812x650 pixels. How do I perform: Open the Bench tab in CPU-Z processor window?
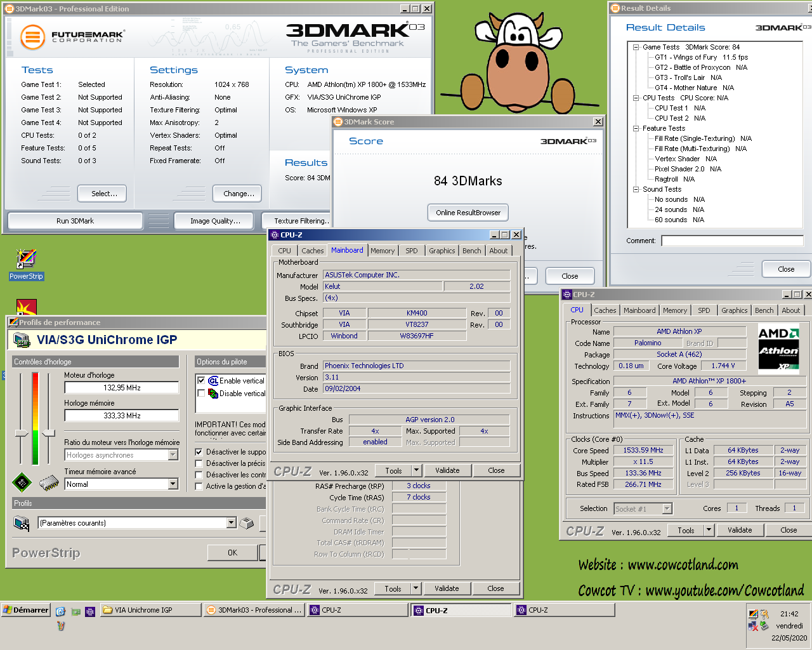tap(764, 310)
